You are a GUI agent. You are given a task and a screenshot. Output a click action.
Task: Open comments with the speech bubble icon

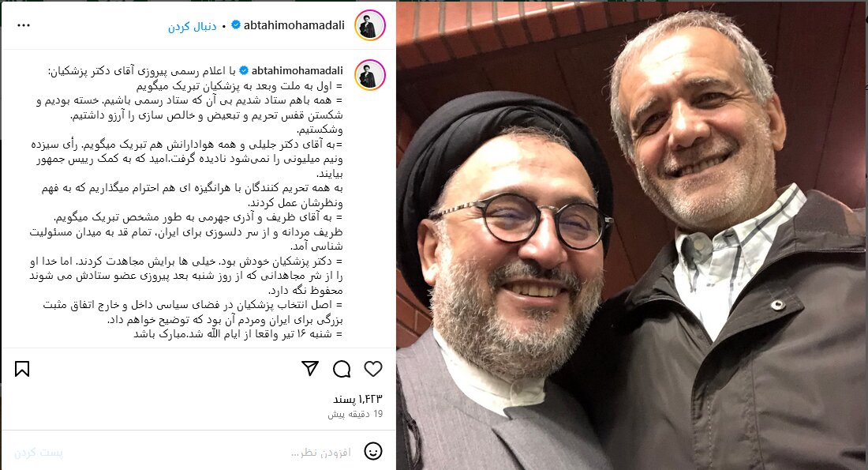(342, 369)
